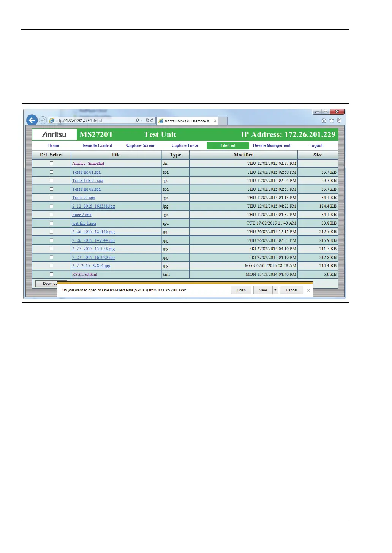Go to the Home menu item
The height and width of the screenshot is (553, 392).
[54, 145]
